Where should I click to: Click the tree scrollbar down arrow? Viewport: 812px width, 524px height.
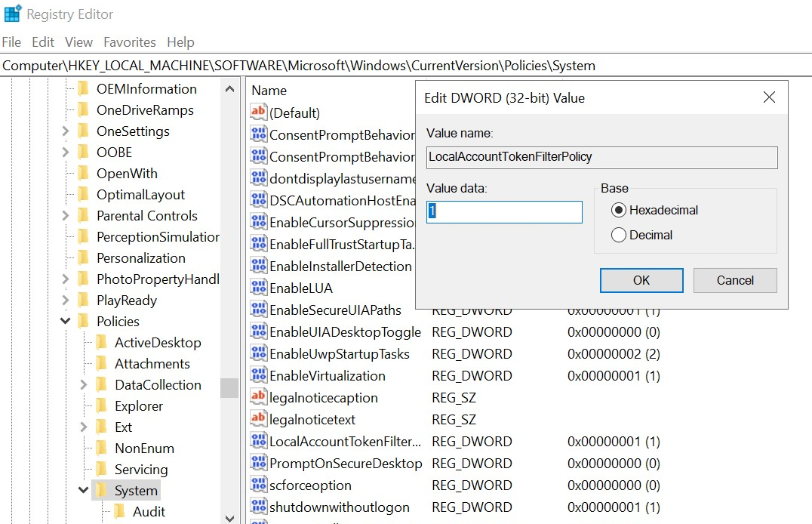coord(230,518)
